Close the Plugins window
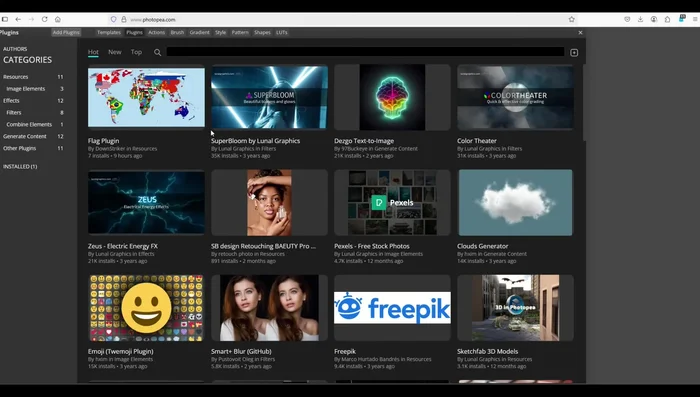Image resolution: width=700 pixels, height=397 pixels. pyautogui.click(x=580, y=33)
